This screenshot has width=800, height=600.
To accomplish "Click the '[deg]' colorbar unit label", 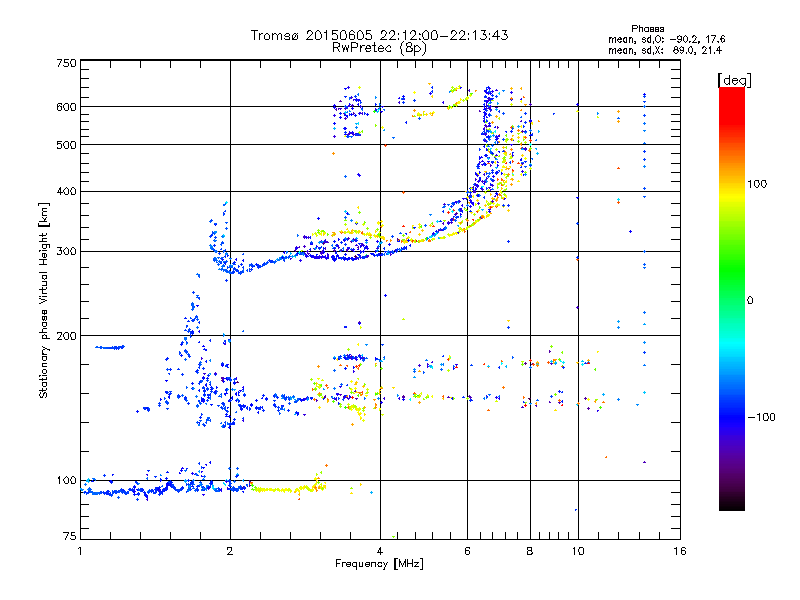I will pyautogui.click(x=734, y=80).
